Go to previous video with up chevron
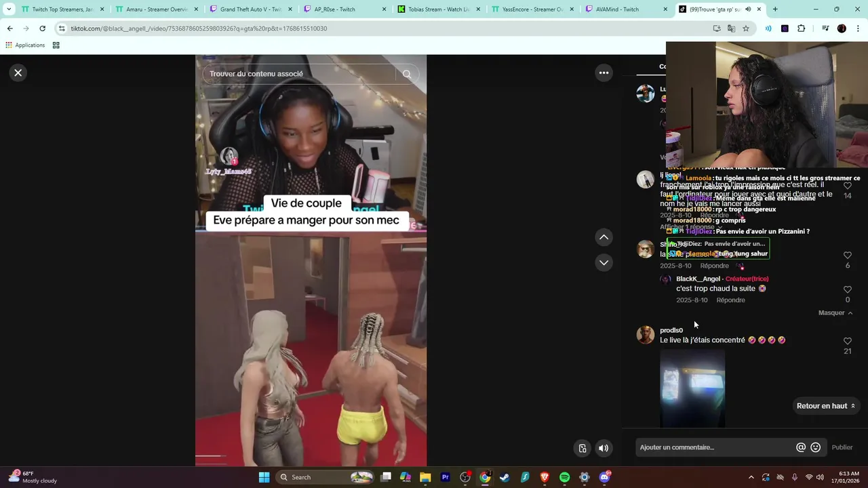 point(604,237)
